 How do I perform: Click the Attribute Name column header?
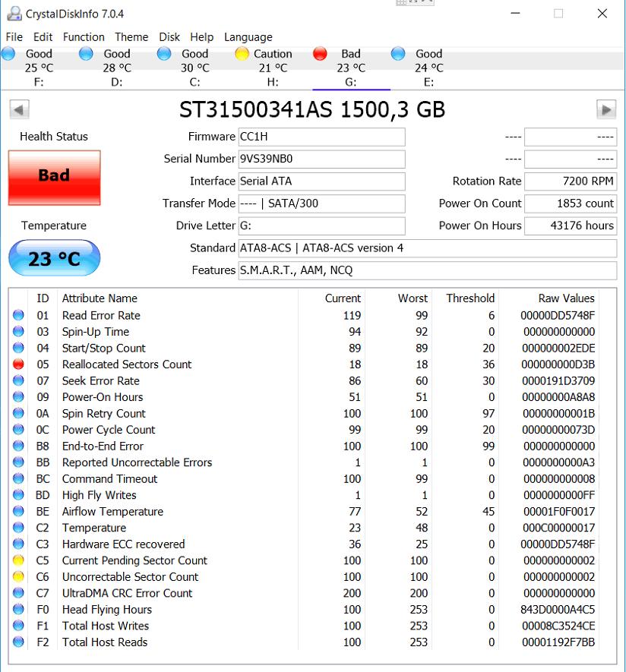pyautogui.click(x=100, y=298)
